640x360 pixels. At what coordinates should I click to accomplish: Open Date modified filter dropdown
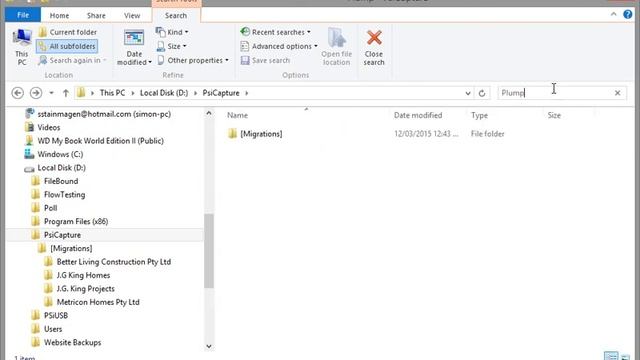click(x=134, y=48)
